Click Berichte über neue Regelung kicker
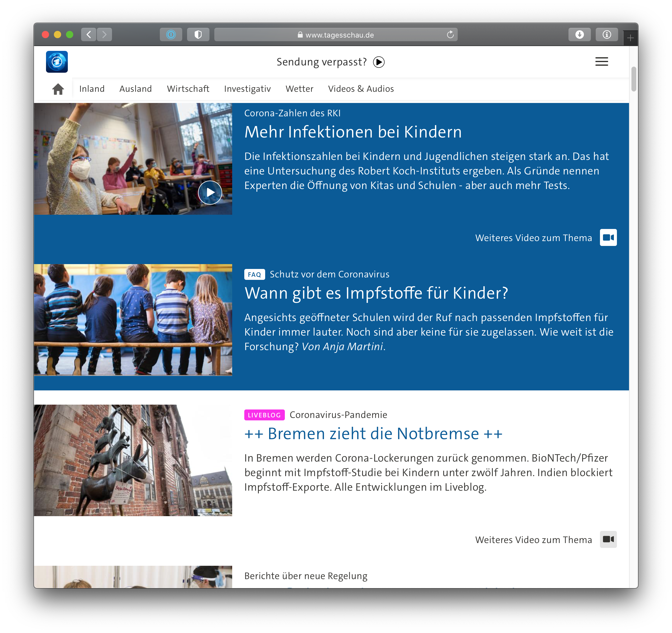Screen dimensions: 672x633 click(306, 576)
